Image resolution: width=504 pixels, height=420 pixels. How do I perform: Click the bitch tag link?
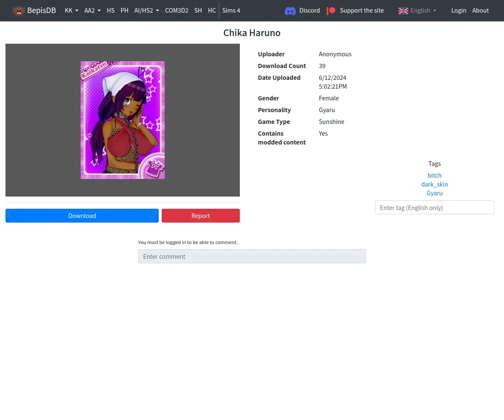[435, 176]
